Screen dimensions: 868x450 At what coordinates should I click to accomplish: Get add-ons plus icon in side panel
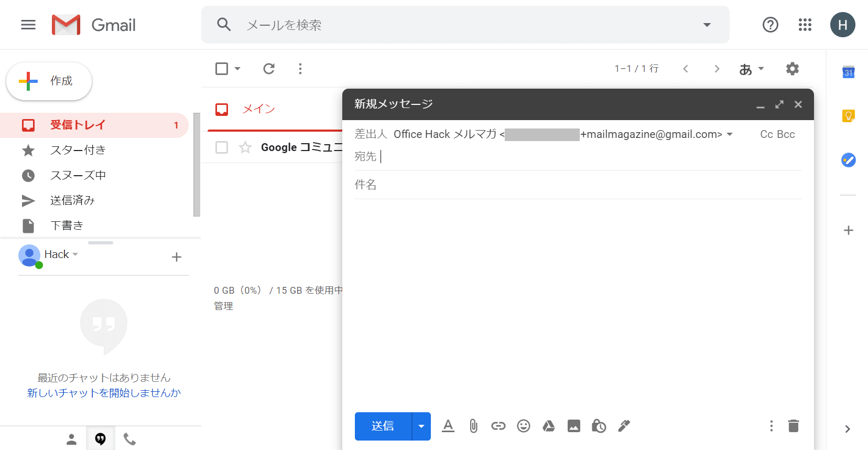(849, 230)
